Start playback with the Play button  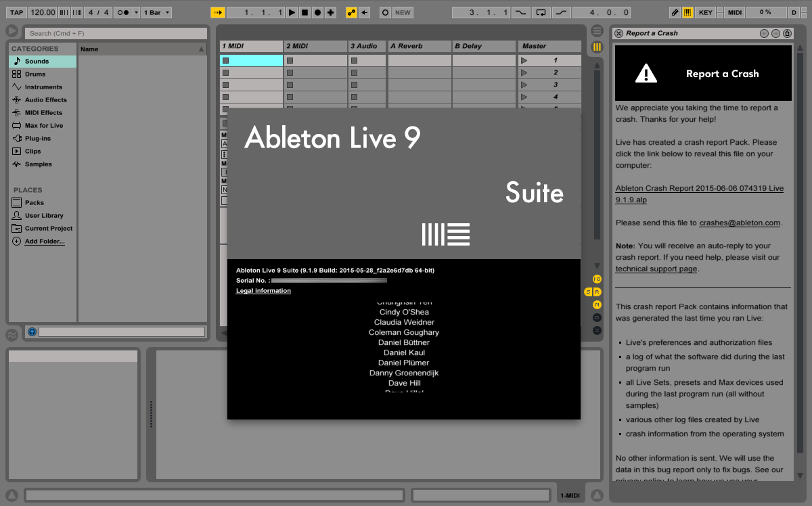click(292, 12)
